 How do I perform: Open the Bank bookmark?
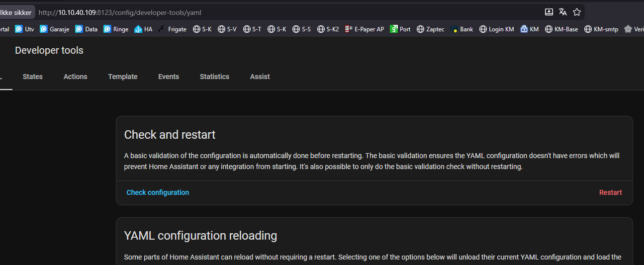click(x=461, y=29)
